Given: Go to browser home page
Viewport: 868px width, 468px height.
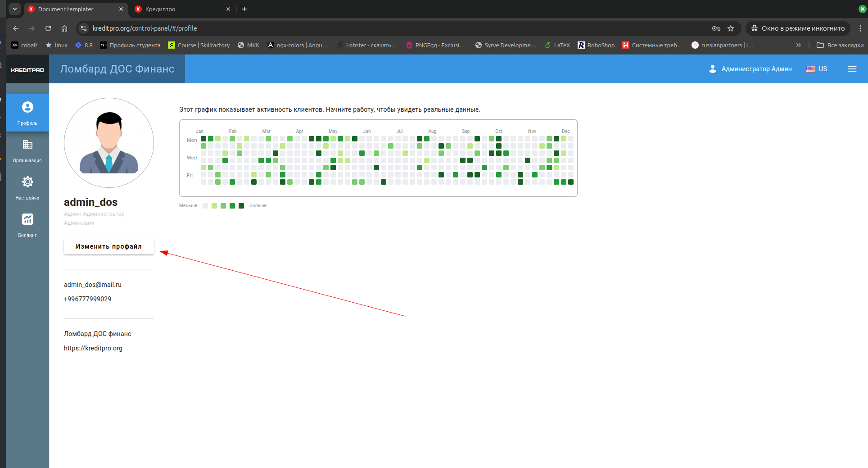Looking at the screenshot, I should point(64,28).
